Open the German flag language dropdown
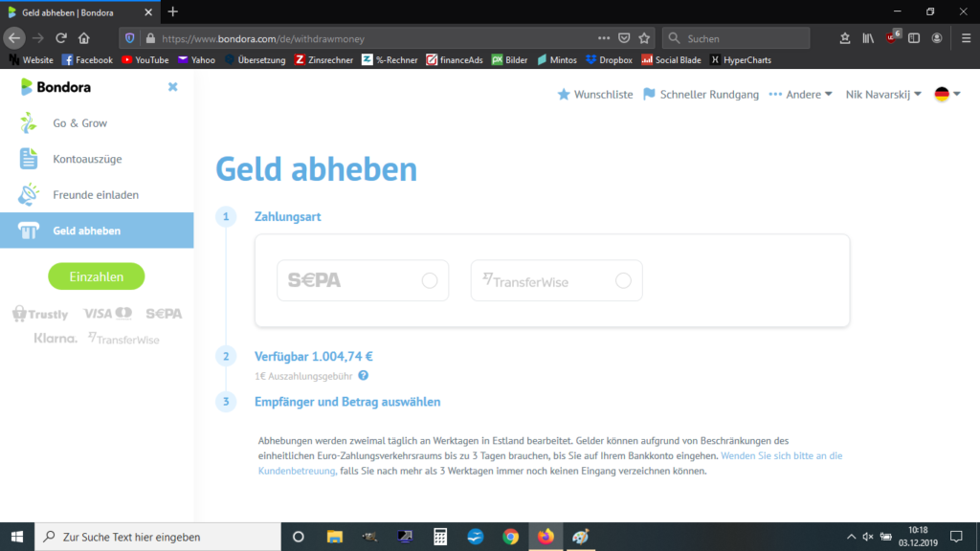This screenshot has width=980, height=551. click(x=947, y=95)
